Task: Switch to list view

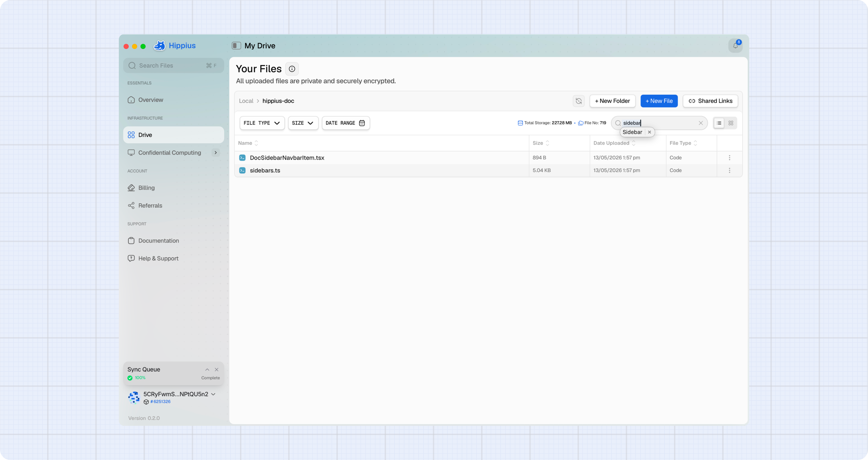Action: (x=719, y=123)
